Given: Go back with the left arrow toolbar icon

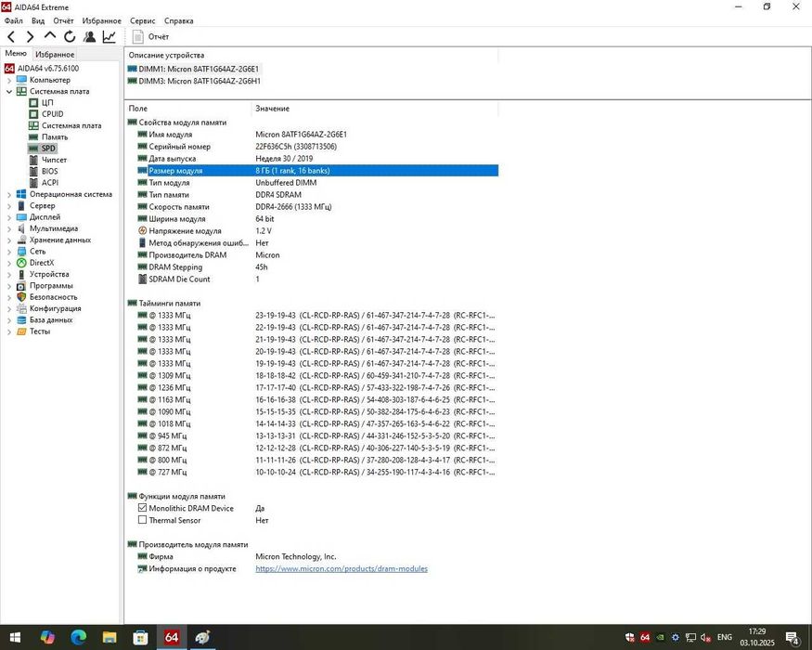Looking at the screenshot, I should [11, 36].
